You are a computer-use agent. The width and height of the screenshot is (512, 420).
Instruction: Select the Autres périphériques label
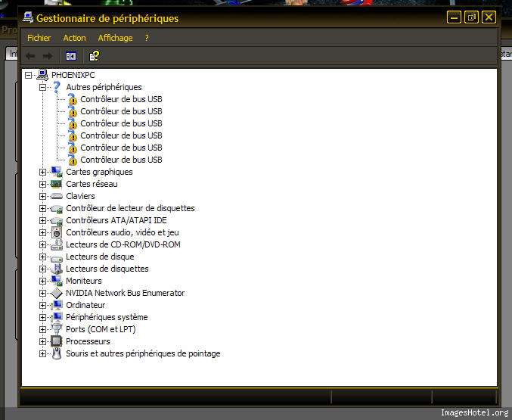click(104, 87)
